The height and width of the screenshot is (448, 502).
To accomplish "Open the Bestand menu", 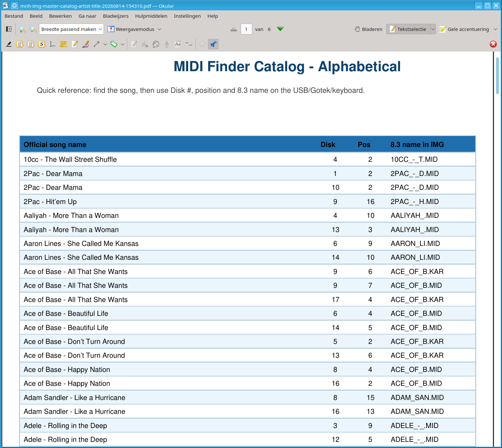I will 14,16.
